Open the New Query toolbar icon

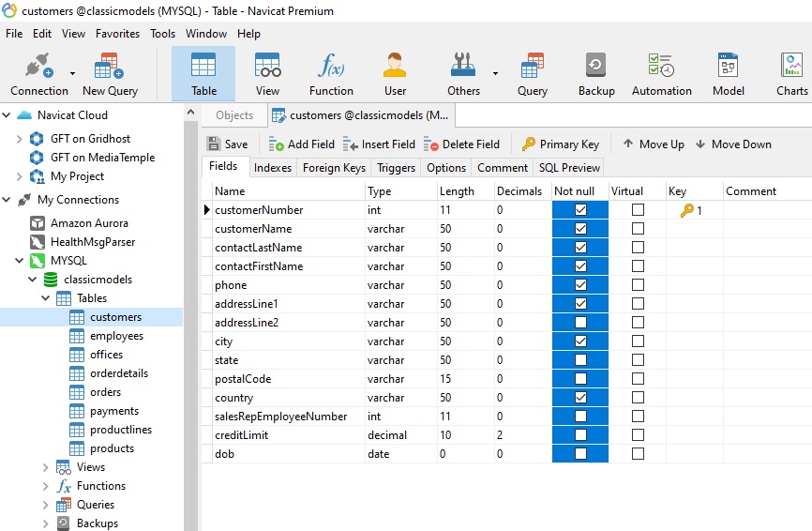pyautogui.click(x=110, y=74)
